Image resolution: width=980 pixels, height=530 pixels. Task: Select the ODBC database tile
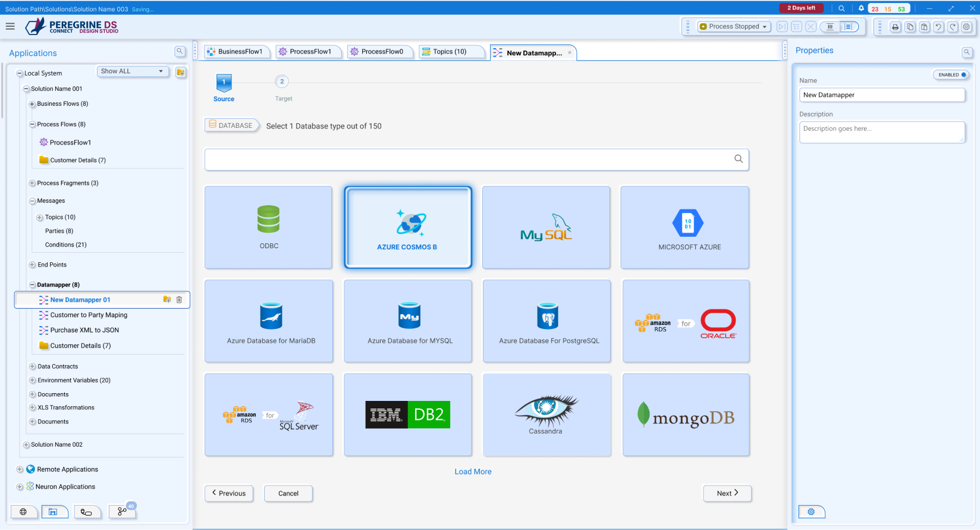tap(268, 227)
